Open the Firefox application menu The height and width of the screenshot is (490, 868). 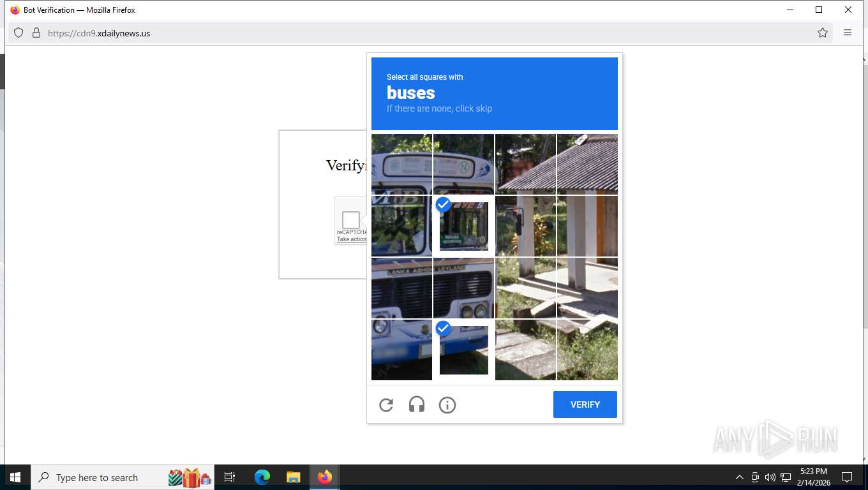click(x=848, y=33)
